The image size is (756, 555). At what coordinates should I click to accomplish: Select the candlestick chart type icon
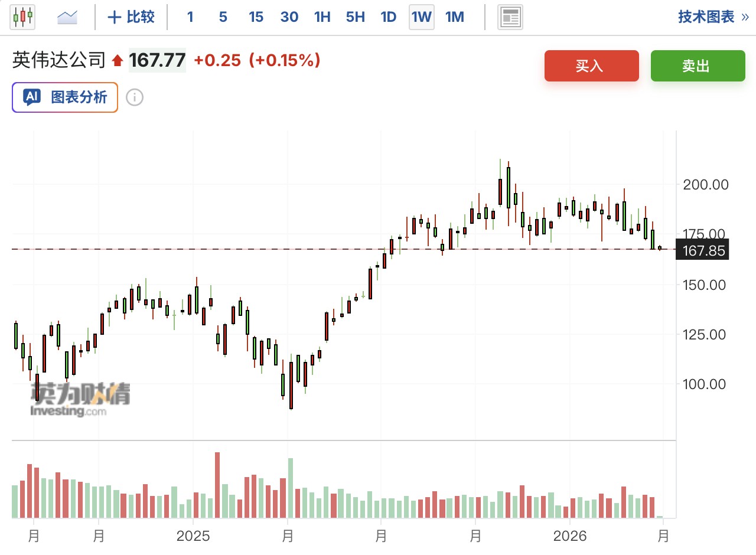tap(22, 17)
